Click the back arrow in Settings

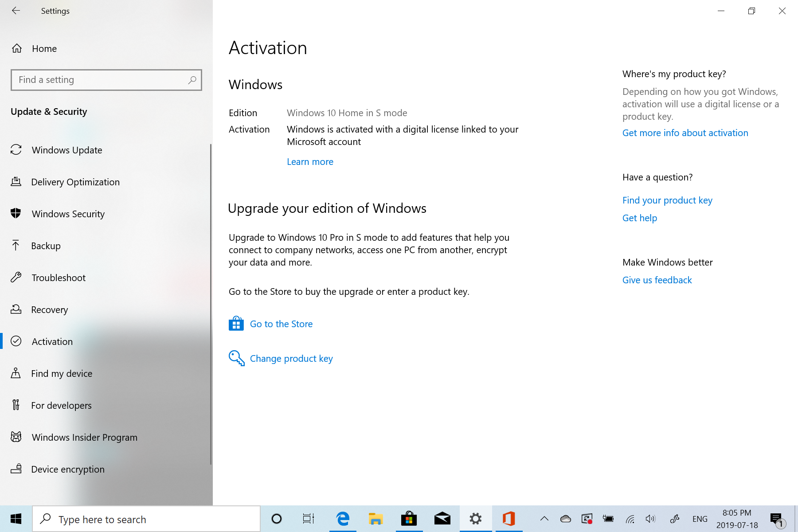pyautogui.click(x=16, y=11)
